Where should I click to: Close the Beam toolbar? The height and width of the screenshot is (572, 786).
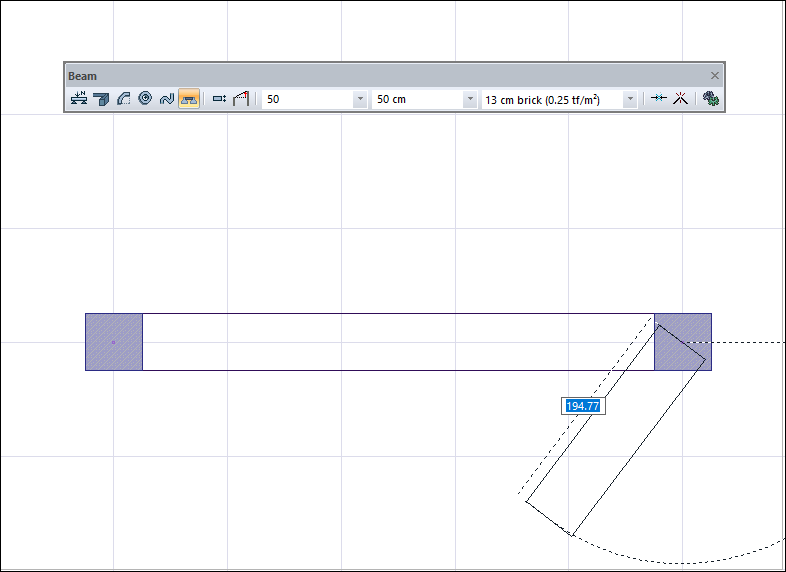point(715,76)
